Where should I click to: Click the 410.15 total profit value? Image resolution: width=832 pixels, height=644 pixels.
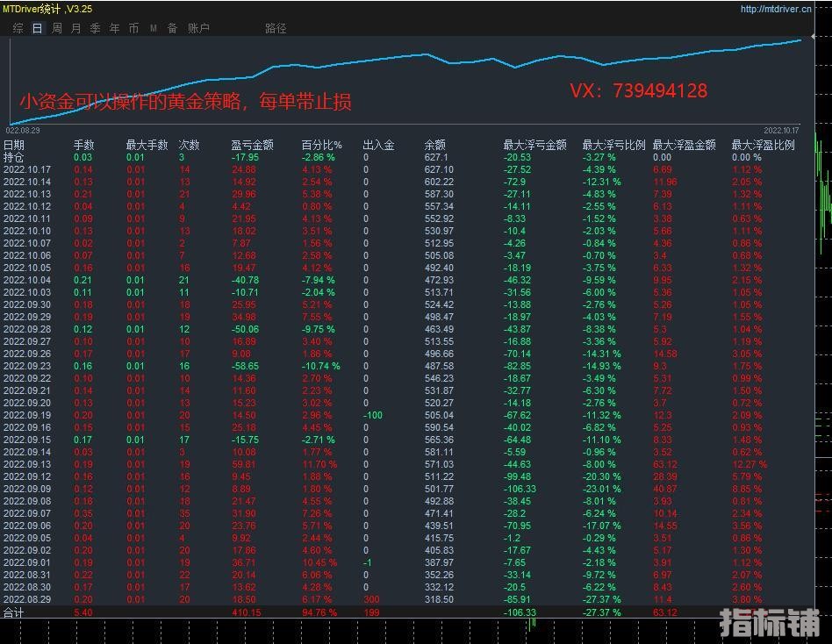tap(247, 612)
